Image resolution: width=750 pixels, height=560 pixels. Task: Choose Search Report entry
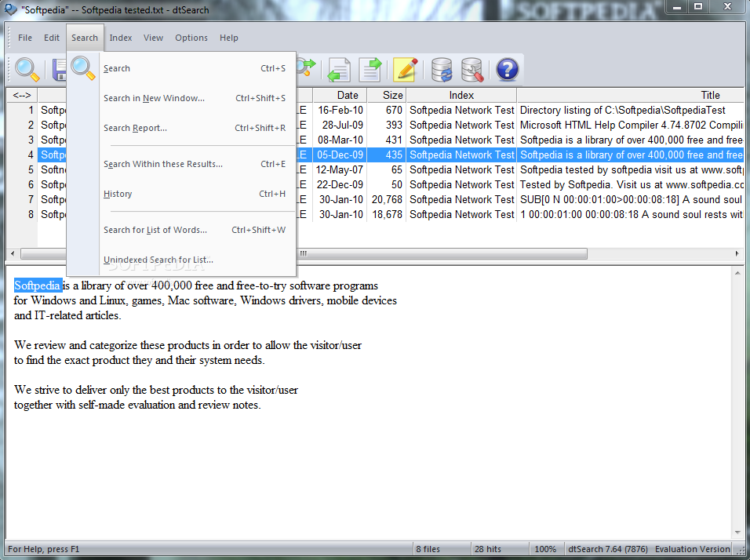click(195, 128)
